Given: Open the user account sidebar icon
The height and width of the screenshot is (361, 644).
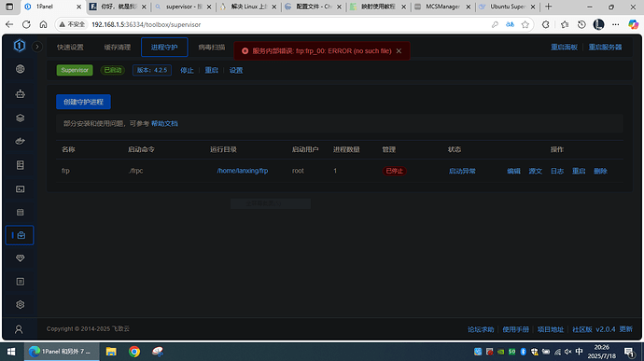Looking at the screenshot, I should click(x=19, y=329).
